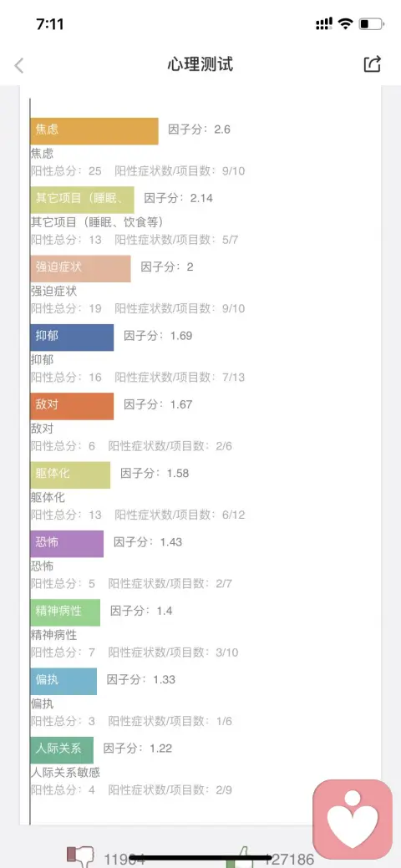Select the 躯体化 bar
This screenshot has height=868, width=401.
70,475
